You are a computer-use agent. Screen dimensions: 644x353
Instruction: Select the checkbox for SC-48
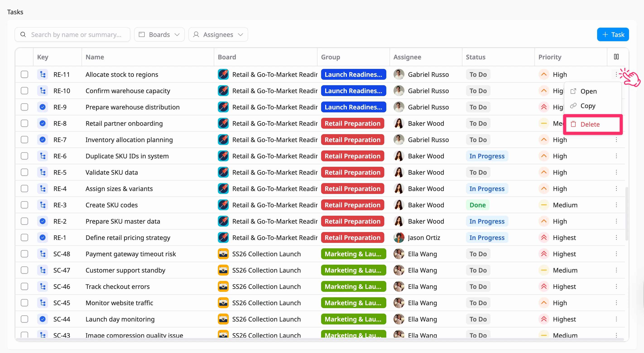click(x=24, y=254)
